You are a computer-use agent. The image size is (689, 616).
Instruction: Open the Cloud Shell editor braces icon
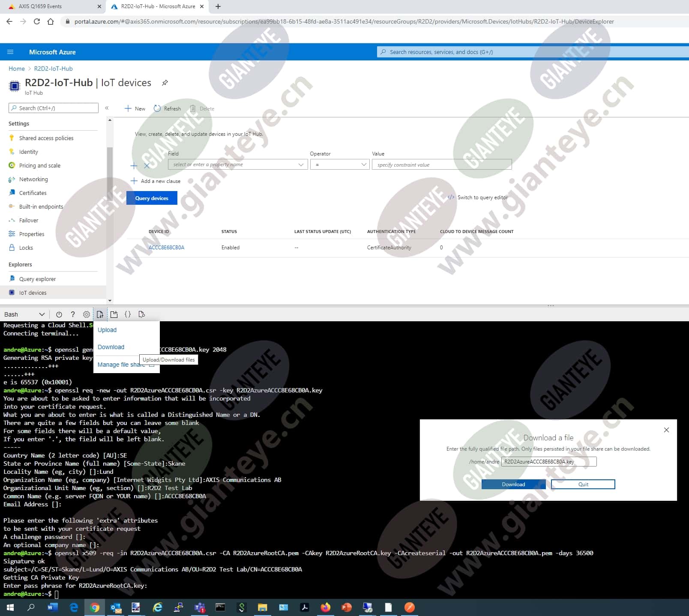click(x=128, y=314)
